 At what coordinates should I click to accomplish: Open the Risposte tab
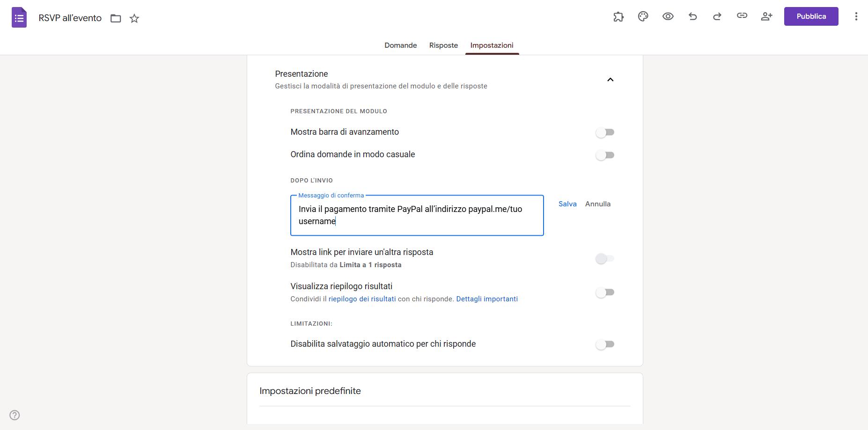tap(443, 45)
